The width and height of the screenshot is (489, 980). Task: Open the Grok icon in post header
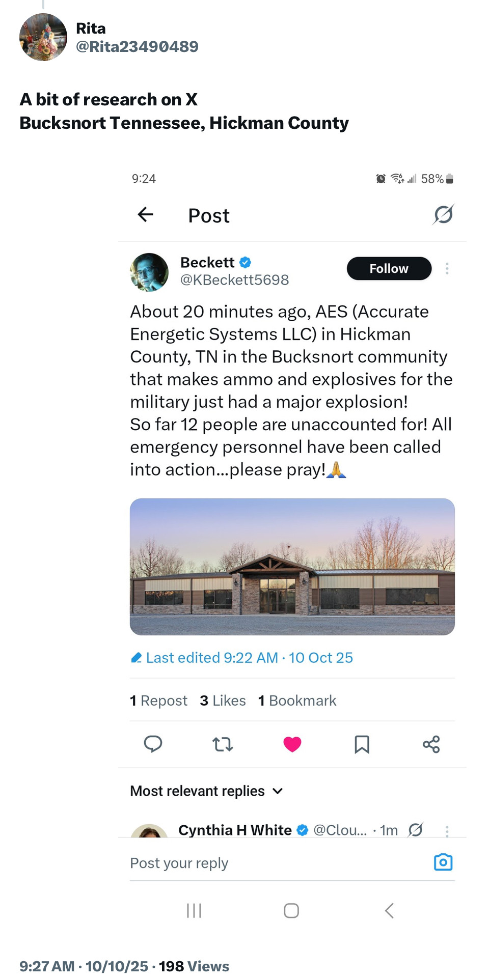[x=443, y=215]
